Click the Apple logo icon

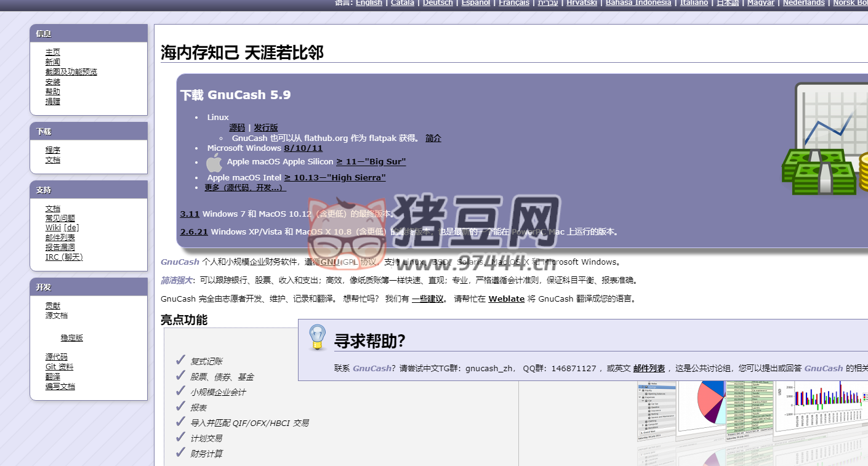click(x=214, y=163)
